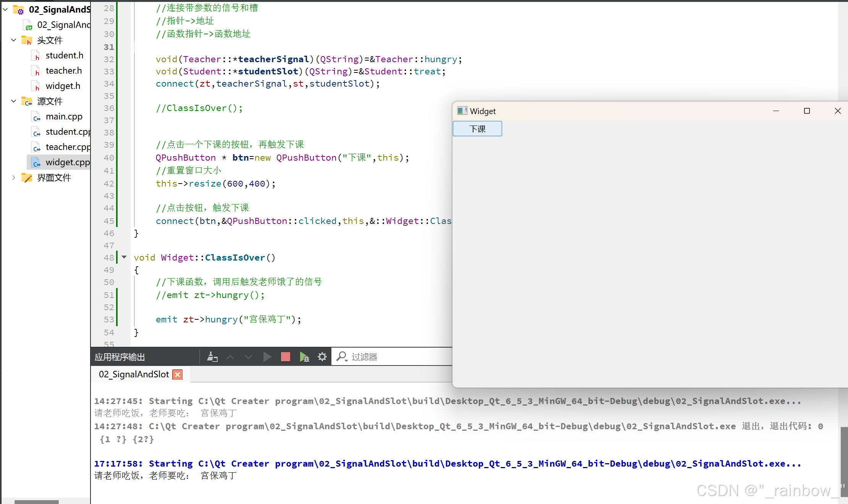Screen dimensions: 848x504
Task: Open teacher.cpp in the project tree
Action: pos(68,147)
